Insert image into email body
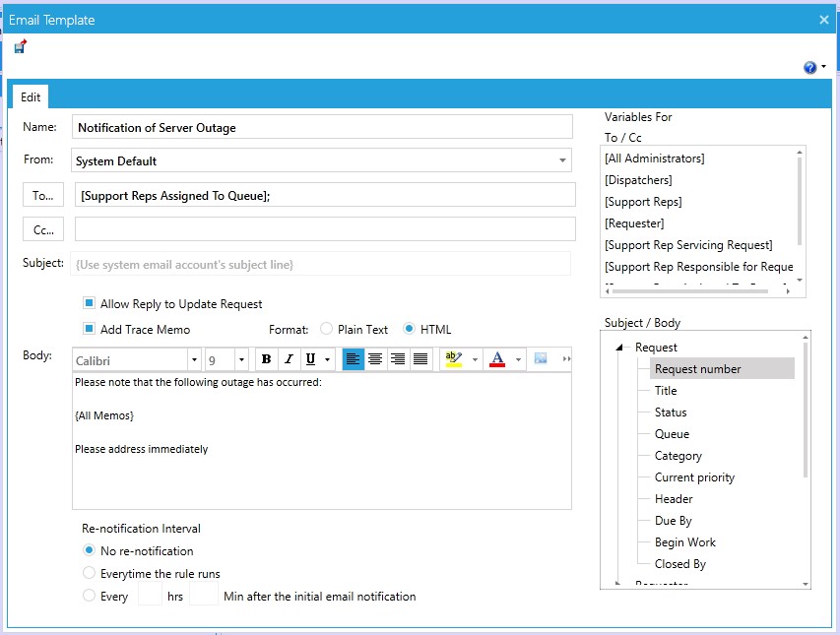This screenshot has width=840, height=635. [541, 359]
